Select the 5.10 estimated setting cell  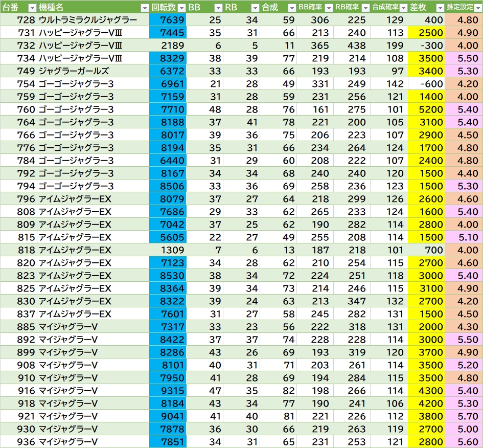click(x=464, y=237)
